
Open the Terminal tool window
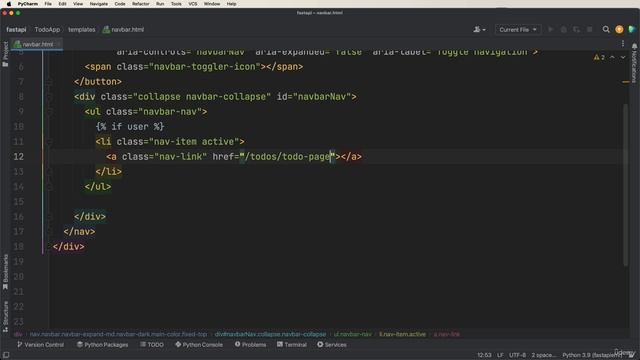pos(292,345)
